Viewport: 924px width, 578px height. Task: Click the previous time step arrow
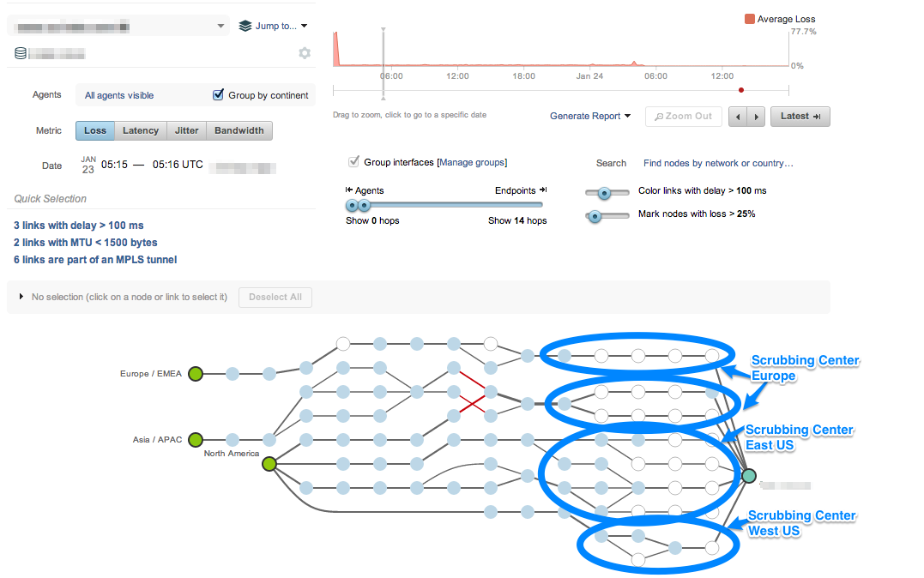(737, 117)
